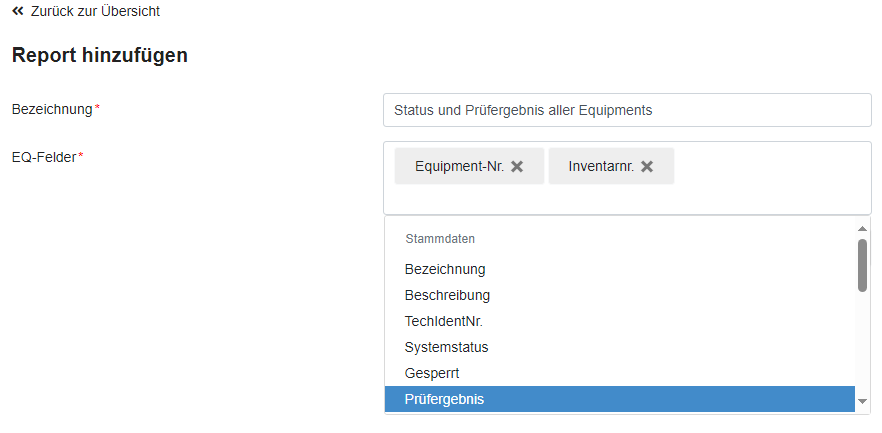The height and width of the screenshot is (433, 882).
Task: Open the "Zurück zur Übersicht" link text
Action: point(95,11)
